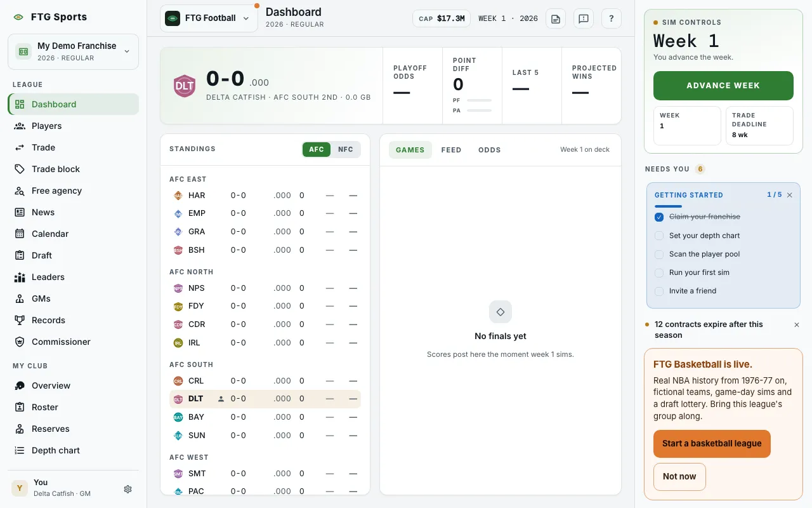
Task: Select the DLT row in standings
Action: pos(265,399)
